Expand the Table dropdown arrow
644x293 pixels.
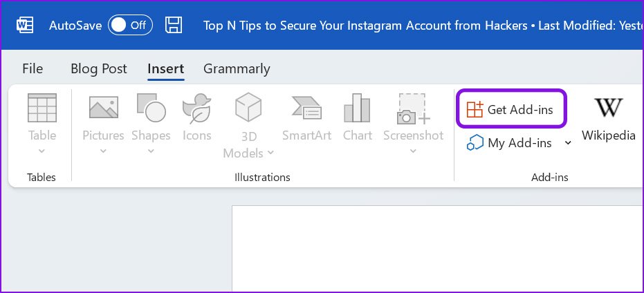(42, 151)
